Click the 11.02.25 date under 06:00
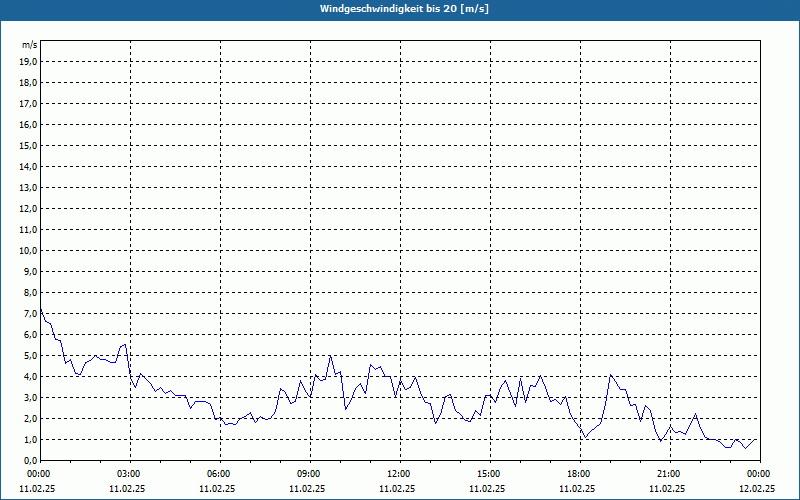 pyautogui.click(x=217, y=488)
